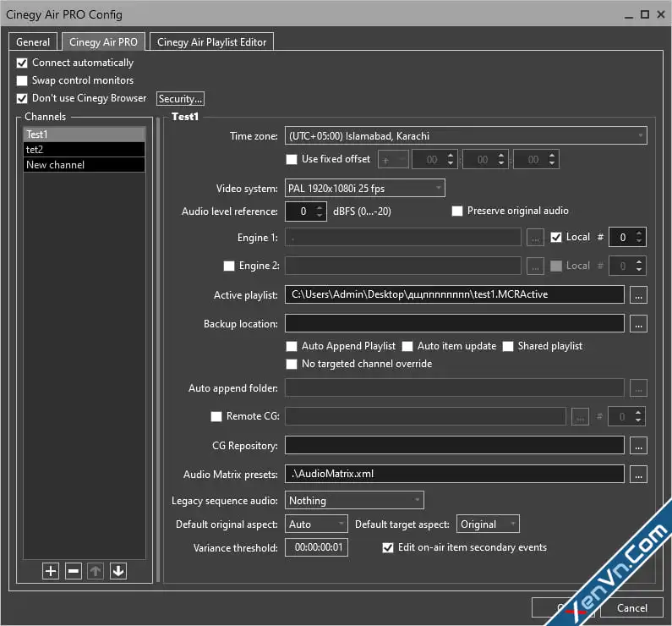
Task: Open the Security... dialog
Action: [x=180, y=99]
